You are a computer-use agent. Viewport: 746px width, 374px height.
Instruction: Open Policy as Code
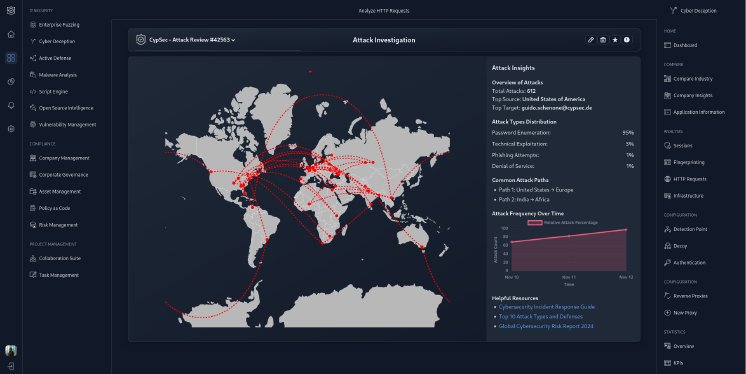click(50, 208)
